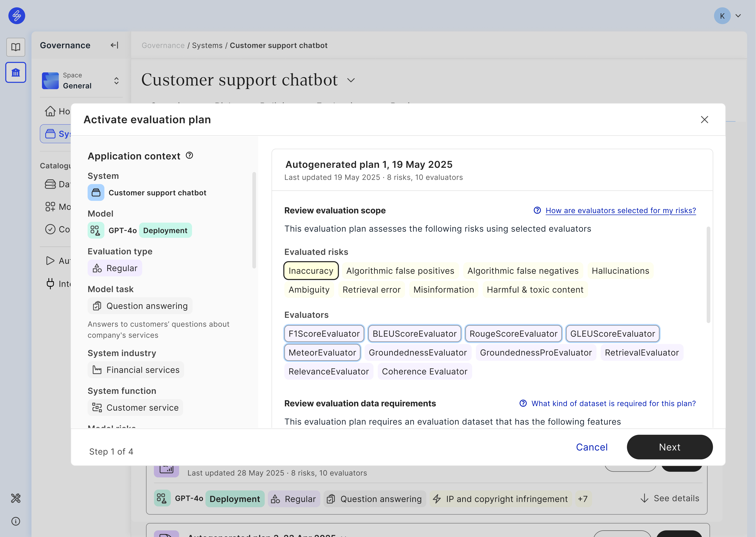Expand the Customer support chatbot title chevron
The width and height of the screenshot is (756, 537).
351,80
